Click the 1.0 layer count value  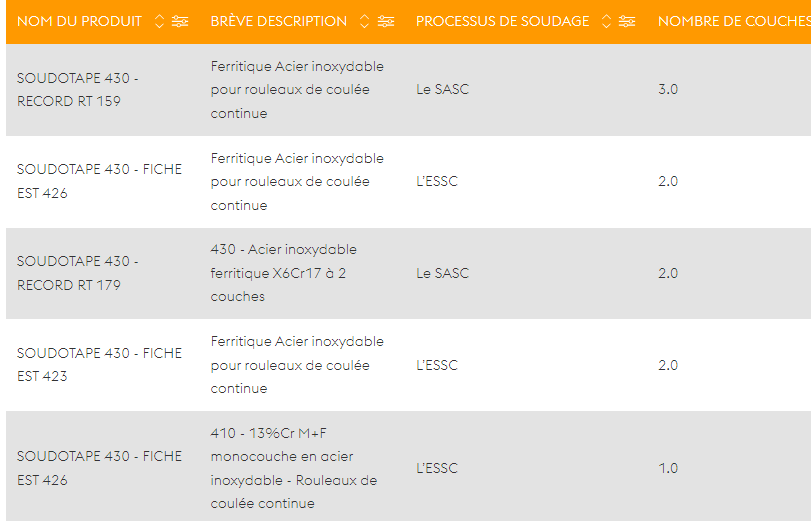[x=668, y=468]
